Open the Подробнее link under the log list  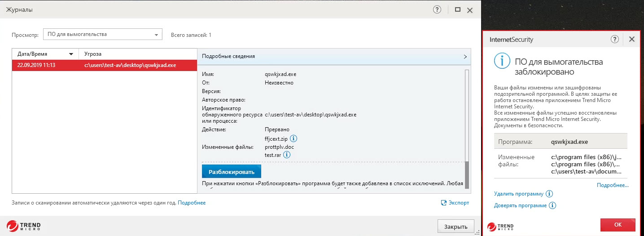[x=192, y=203]
